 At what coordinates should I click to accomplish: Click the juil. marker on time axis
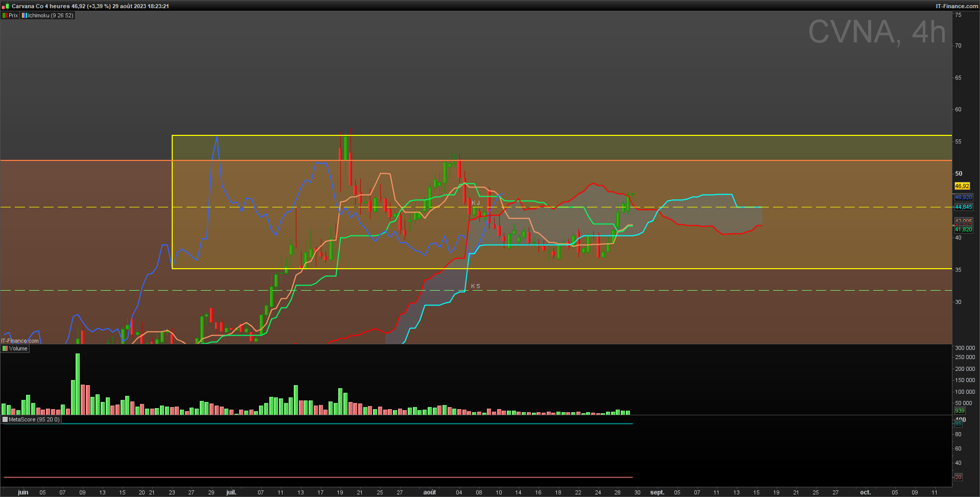point(231,492)
